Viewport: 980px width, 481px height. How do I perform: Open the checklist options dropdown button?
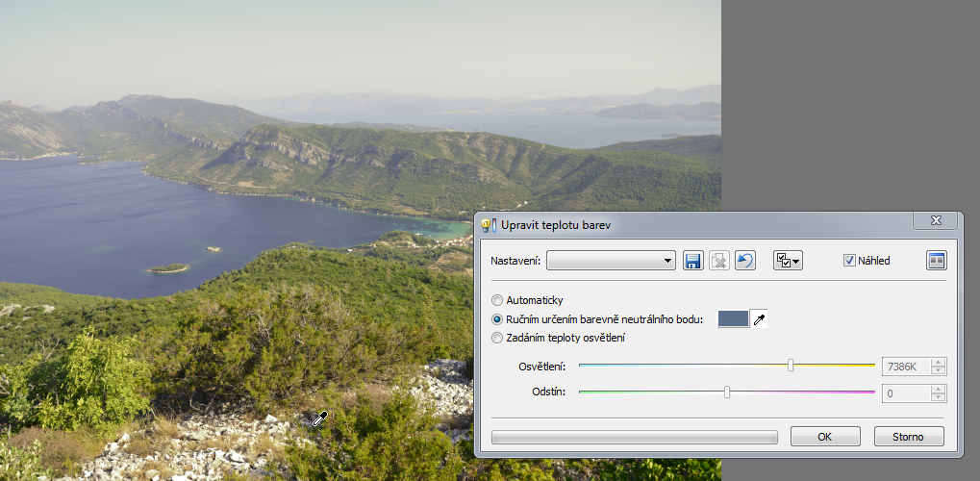(x=788, y=260)
